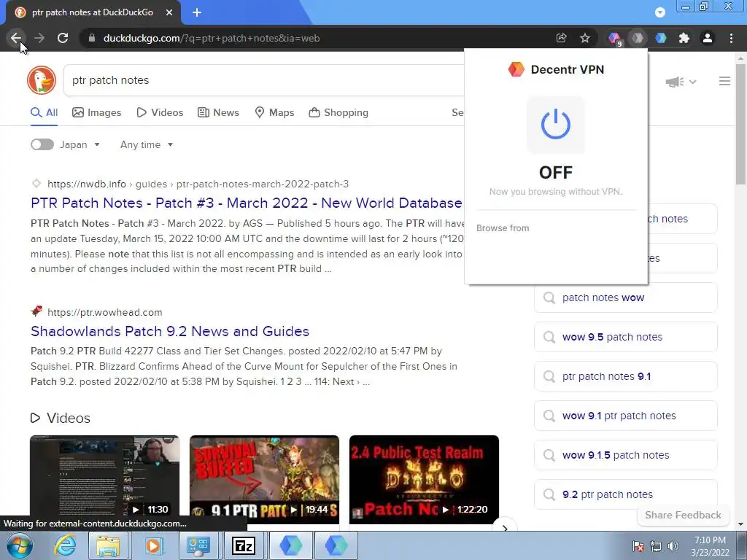747x560 pixels.
Task: Click the DuckDuckGo duck logo
Action: (x=42, y=80)
